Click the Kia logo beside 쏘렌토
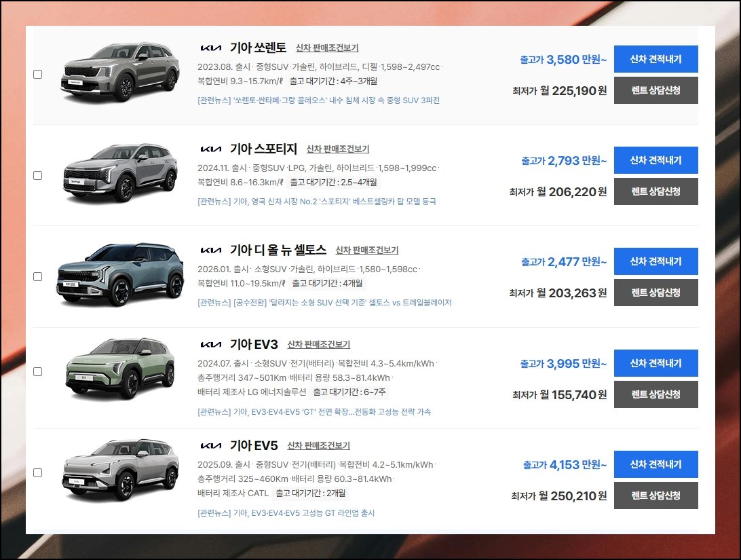The width and height of the screenshot is (741, 560). (211, 48)
